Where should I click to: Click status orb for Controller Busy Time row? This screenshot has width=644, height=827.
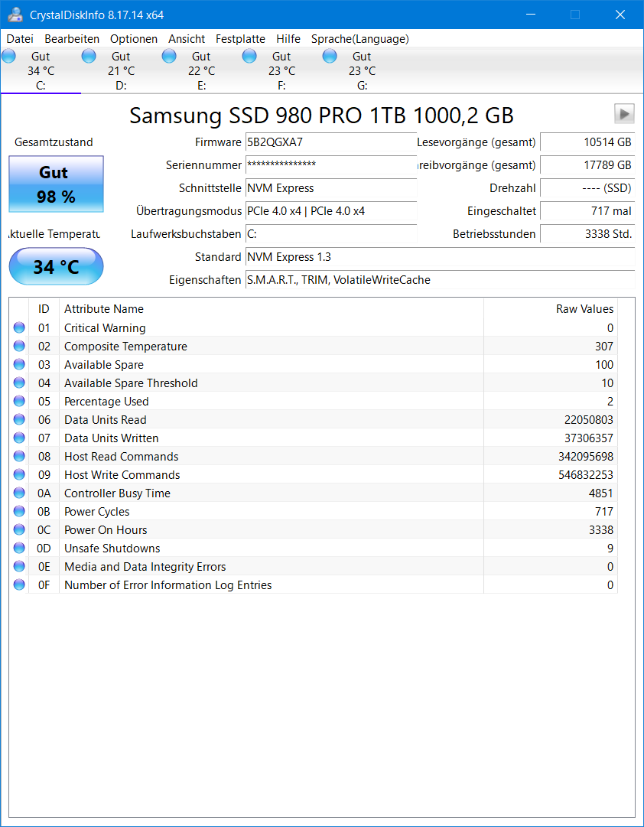20,493
